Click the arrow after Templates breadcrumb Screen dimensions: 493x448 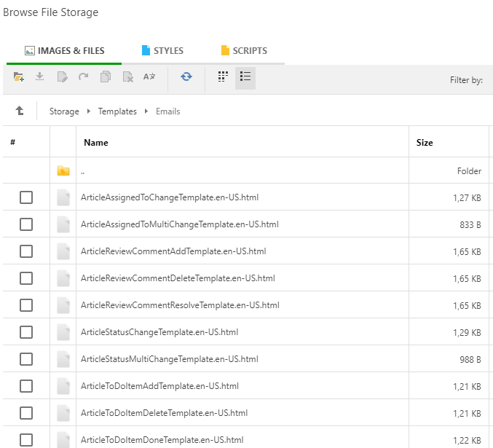(x=146, y=111)
